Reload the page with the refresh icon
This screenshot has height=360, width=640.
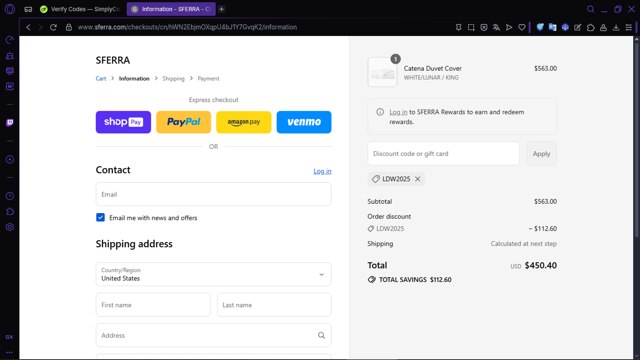pos(53,27)
